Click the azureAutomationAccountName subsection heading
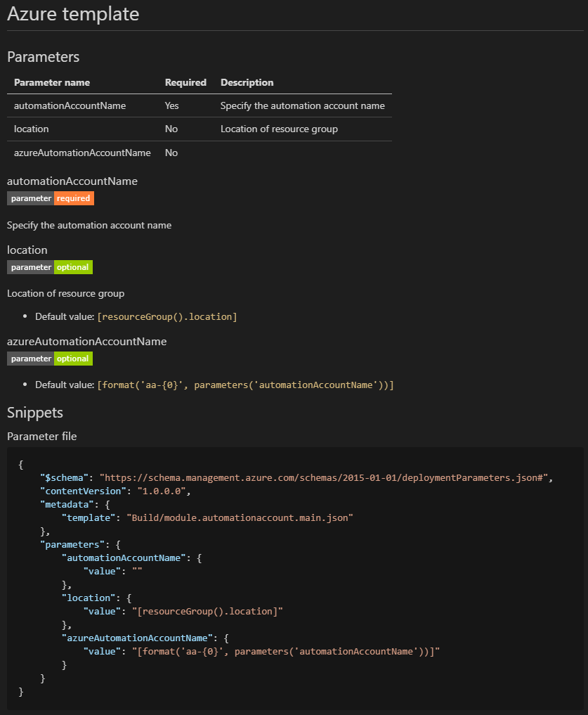 pyautogui.click(x=87, y=342)
